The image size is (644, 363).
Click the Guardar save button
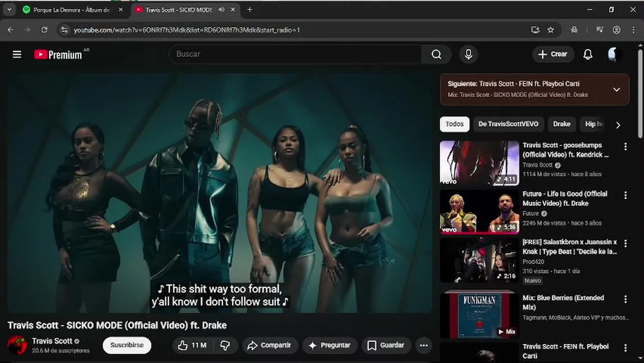387,345
